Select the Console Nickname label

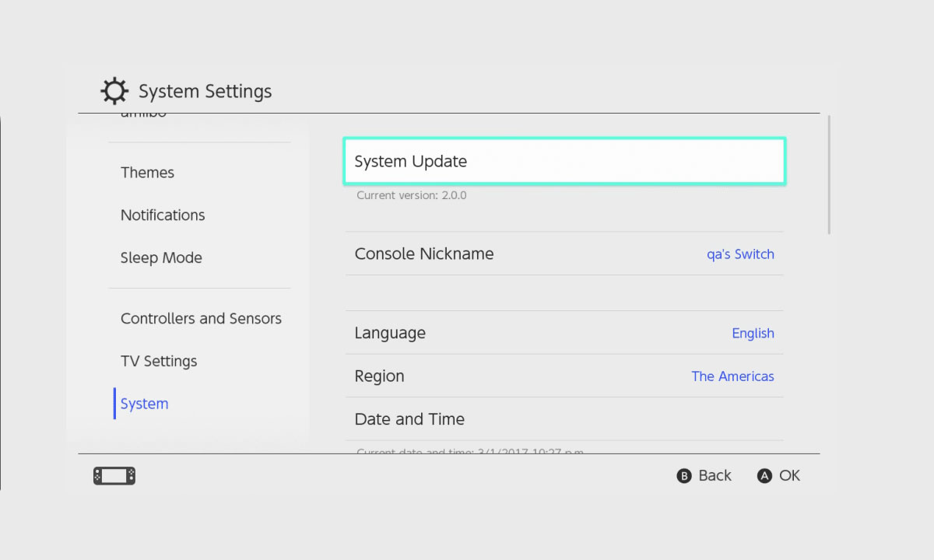[x=424, y=254]
